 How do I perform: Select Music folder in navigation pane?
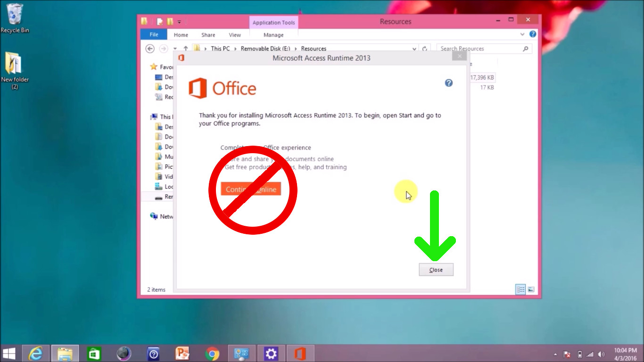(164, 156)
